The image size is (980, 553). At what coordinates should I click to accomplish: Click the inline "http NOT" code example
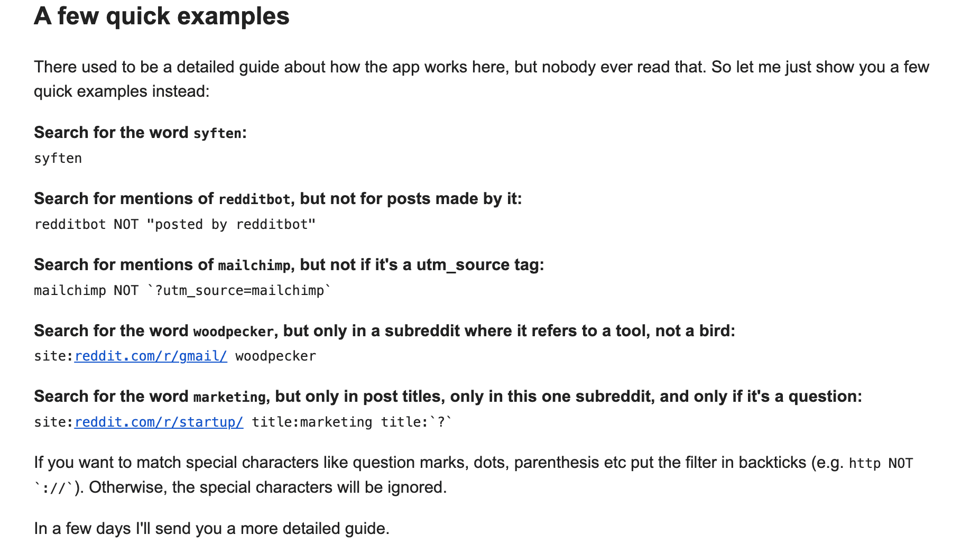[x=881, y=464]
